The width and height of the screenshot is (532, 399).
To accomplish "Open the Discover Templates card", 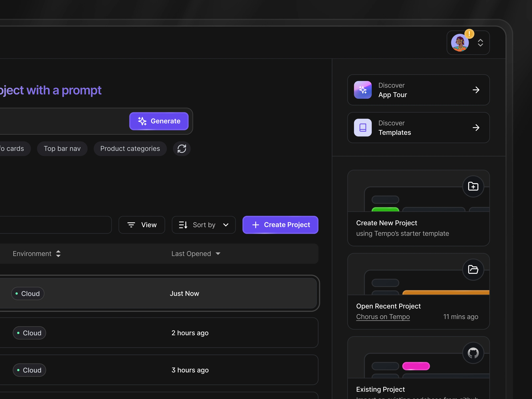I will coord(418,128).
